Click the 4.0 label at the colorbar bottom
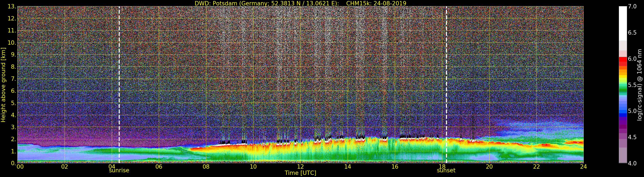 coord(632,163)
